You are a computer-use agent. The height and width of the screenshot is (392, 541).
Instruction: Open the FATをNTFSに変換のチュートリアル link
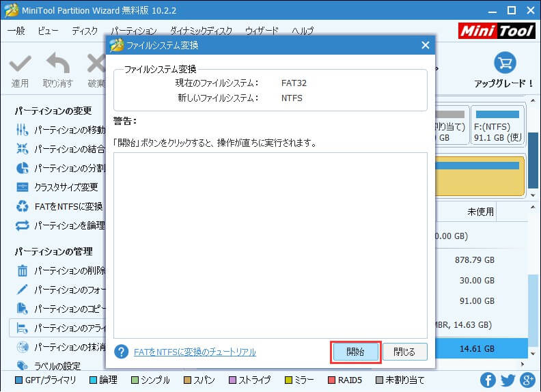click(195, 352)
